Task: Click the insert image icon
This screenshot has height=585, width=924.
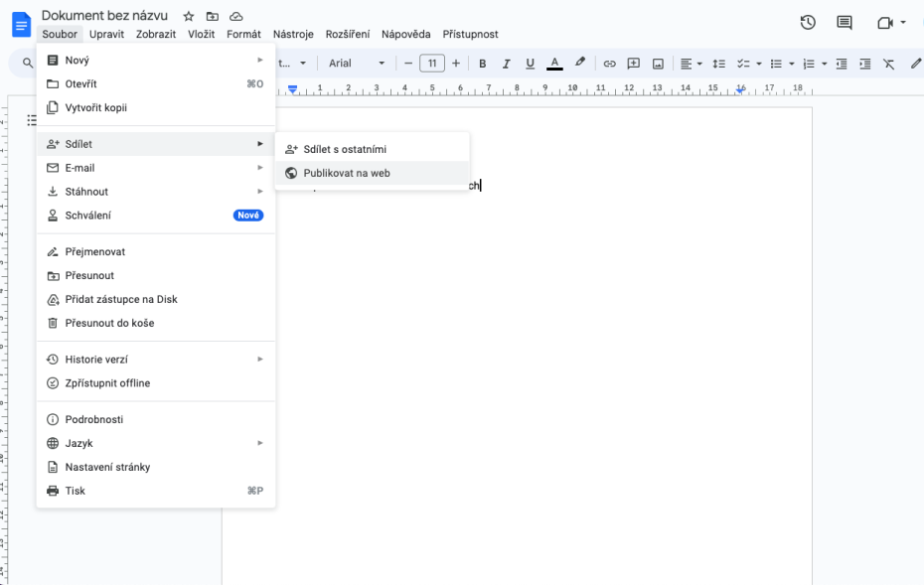Action: coord(658,64)
